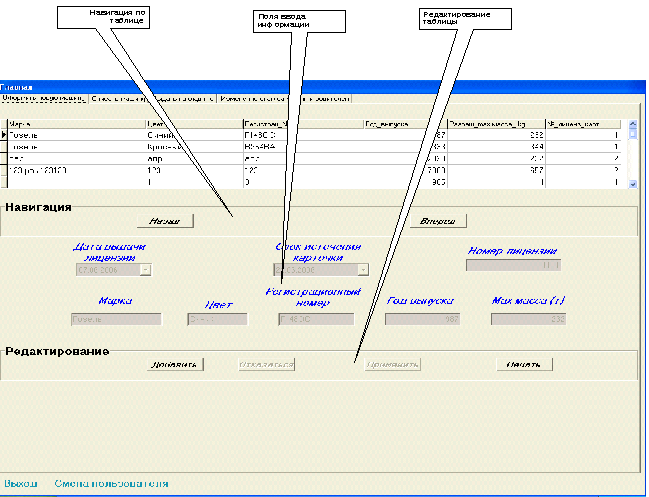The width and height of the screenshot is (649, 497).
Task: Click the 444 max mass cell in second row
Action: click(x=496, y=146)
